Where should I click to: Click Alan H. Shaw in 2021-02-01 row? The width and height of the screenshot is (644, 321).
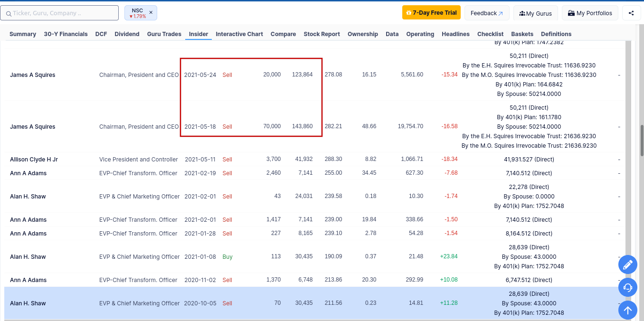[28, 197]
